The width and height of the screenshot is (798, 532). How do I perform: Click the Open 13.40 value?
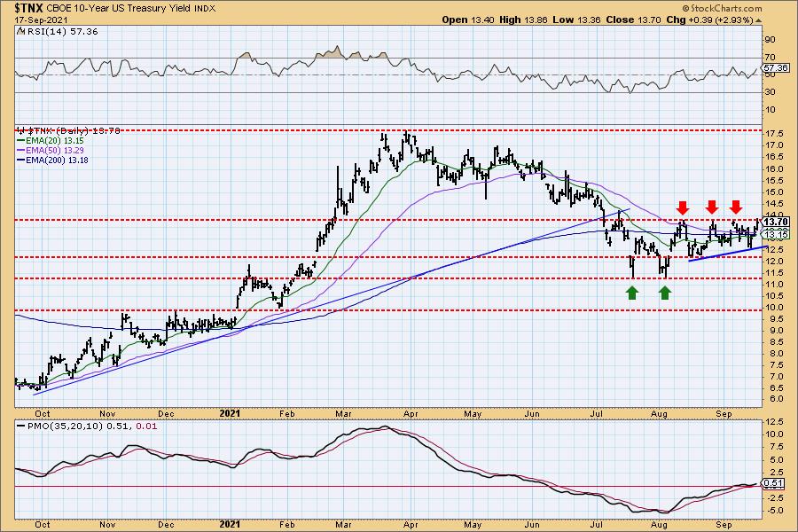point(468,20)
